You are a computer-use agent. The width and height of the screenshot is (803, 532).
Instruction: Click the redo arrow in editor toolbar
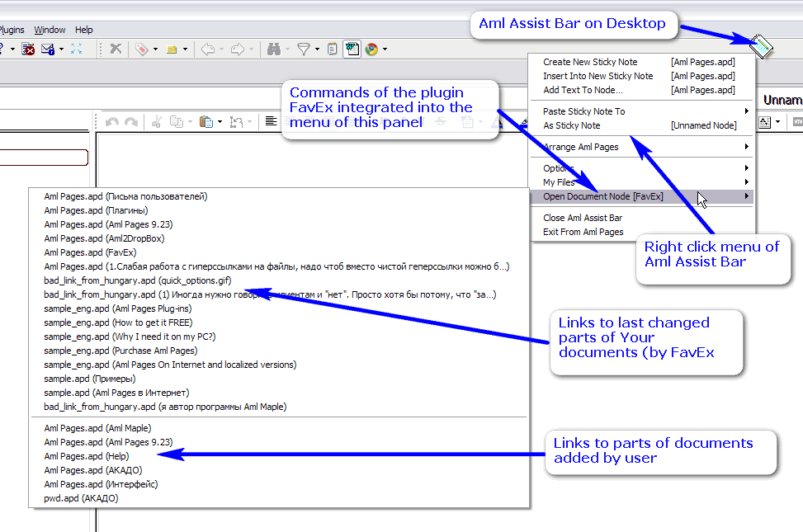coord(131,122)
